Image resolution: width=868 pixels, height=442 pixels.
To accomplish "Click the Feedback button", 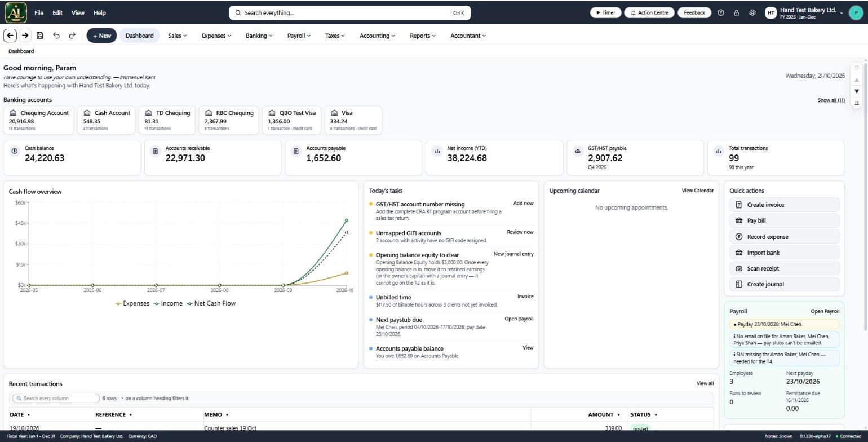I will click(694, 12).
